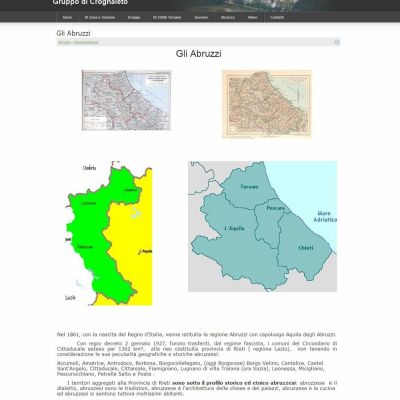Open the green and yellow territory map

(x=109, y=233)
